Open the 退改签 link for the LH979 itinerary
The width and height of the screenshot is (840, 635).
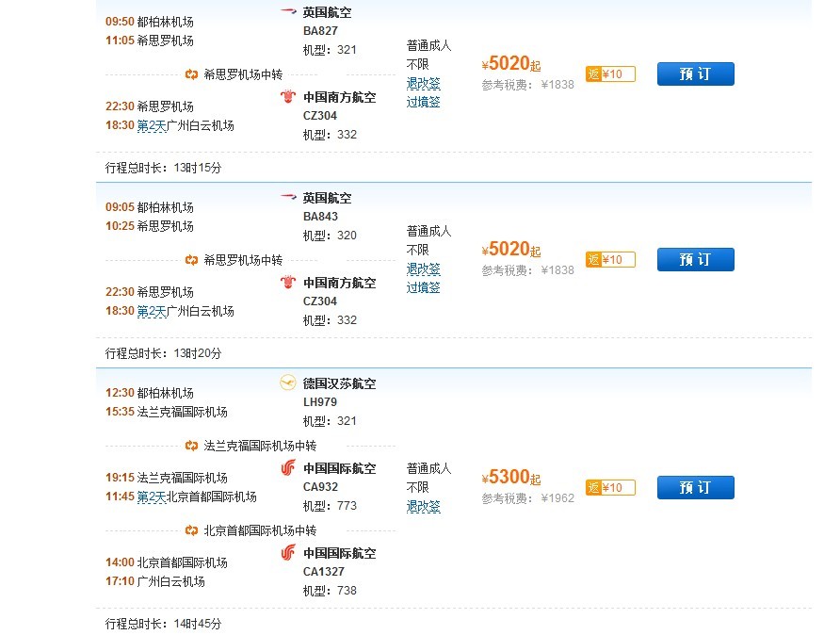coord(423,506)
